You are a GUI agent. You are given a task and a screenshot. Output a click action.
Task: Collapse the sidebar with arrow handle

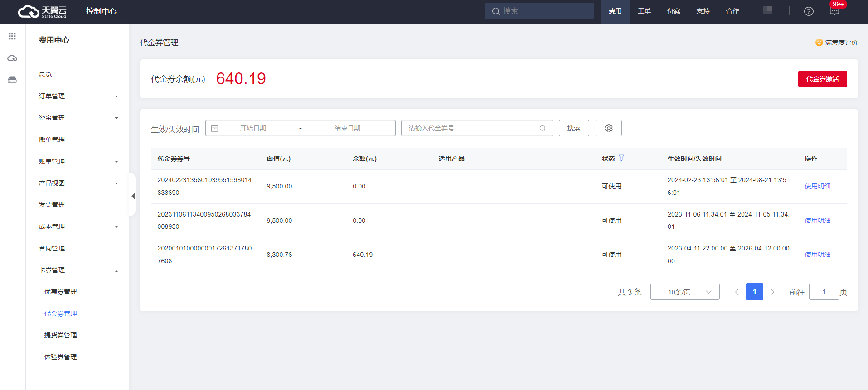click(x=133, y=196)
